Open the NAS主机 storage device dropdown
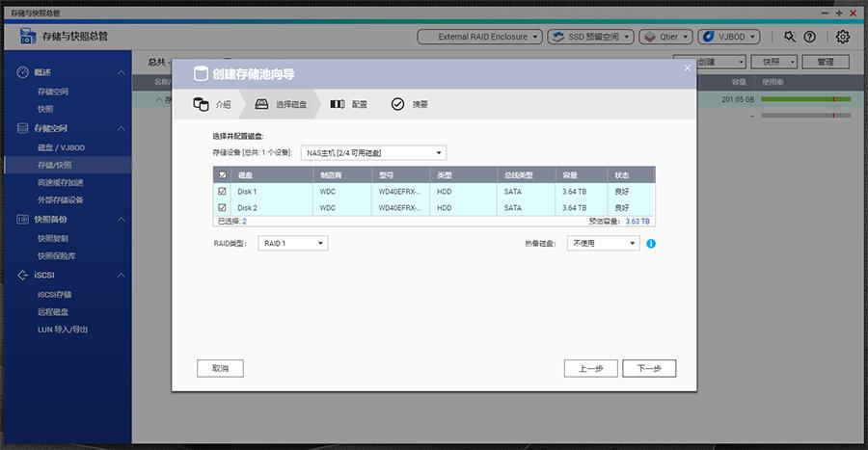Viewport: 868px width, 450px height. [x=373, y=152]
